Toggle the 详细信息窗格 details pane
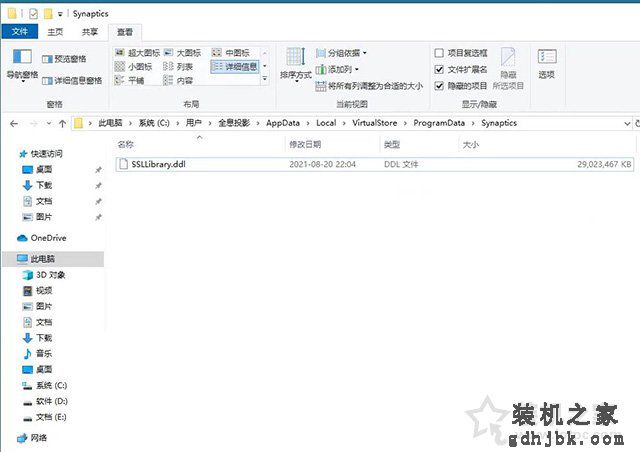The image size is (640, 452). 72,80
